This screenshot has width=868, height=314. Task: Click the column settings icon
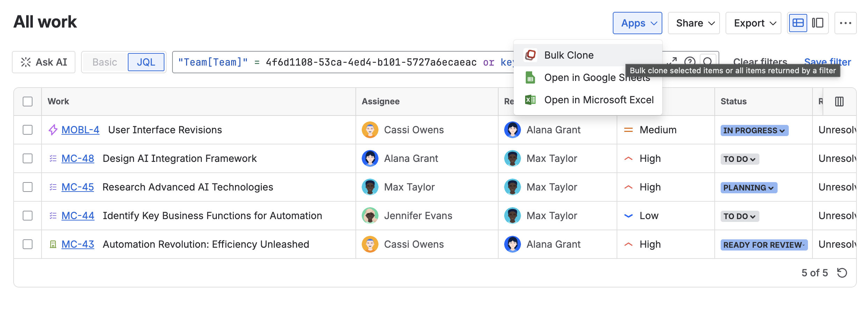(839, 102)
